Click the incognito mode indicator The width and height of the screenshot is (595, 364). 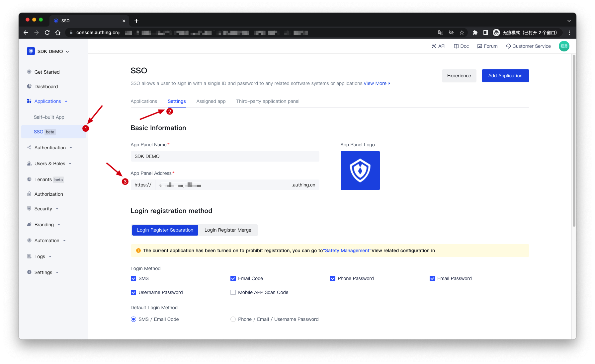click(x=527, y=33)
